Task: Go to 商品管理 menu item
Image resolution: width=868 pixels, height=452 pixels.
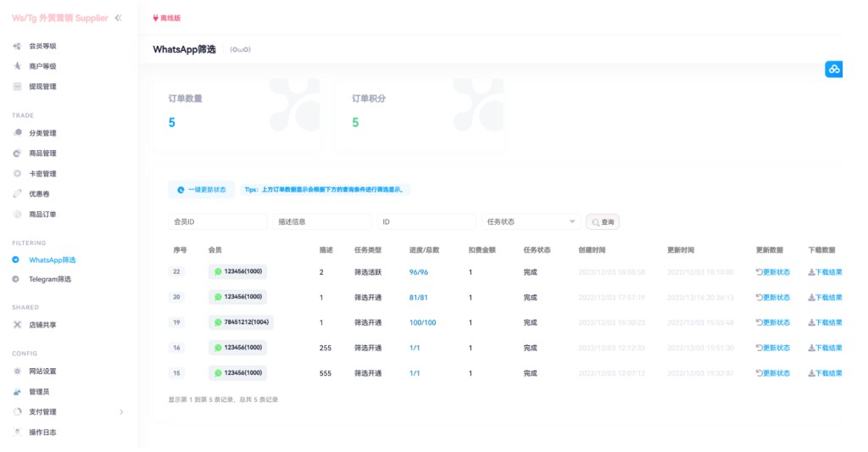Action: tap(42, 153)
